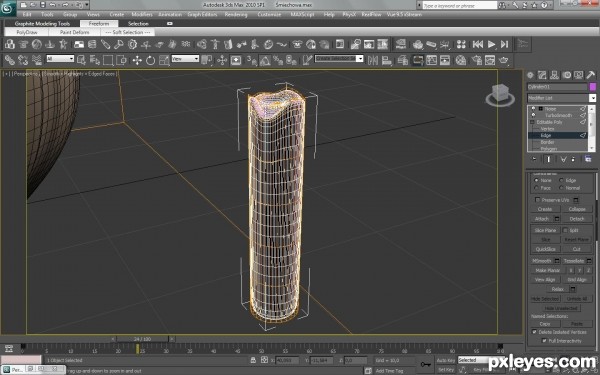The image size is (600, 375).
Task: Open the Modifiers menu
Action: click(142, 15)
